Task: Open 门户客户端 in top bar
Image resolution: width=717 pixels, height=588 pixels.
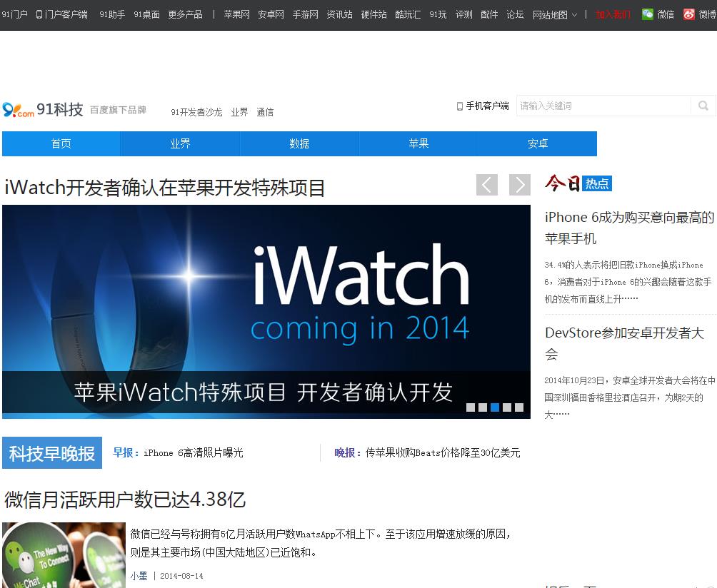Action: click(x=62, y=14)
